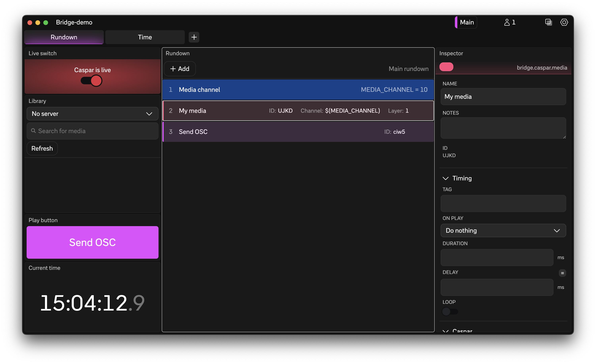Click the ID ciw5 text
This screenshot has height=364, width=596.
click(x=395, y=132)
